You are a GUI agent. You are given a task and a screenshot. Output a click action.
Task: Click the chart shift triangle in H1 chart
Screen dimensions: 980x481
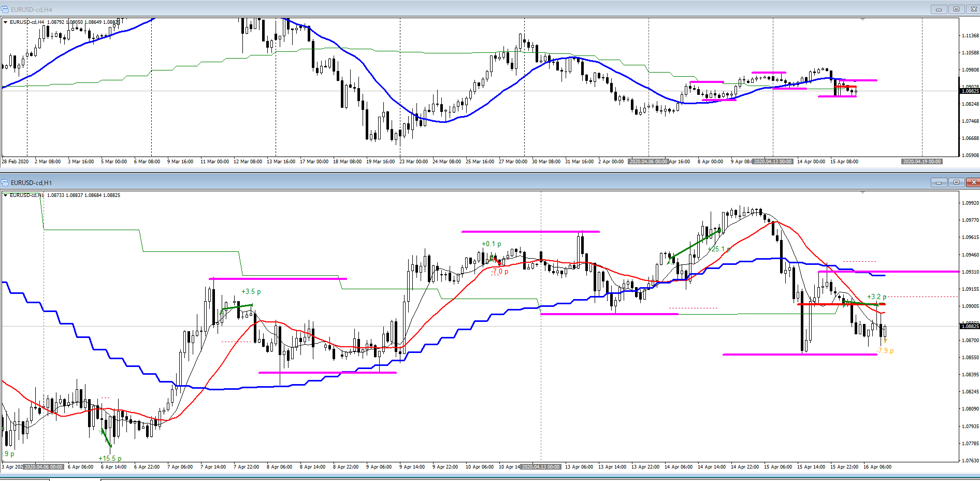pyautogui.click(x=863, y=192)
